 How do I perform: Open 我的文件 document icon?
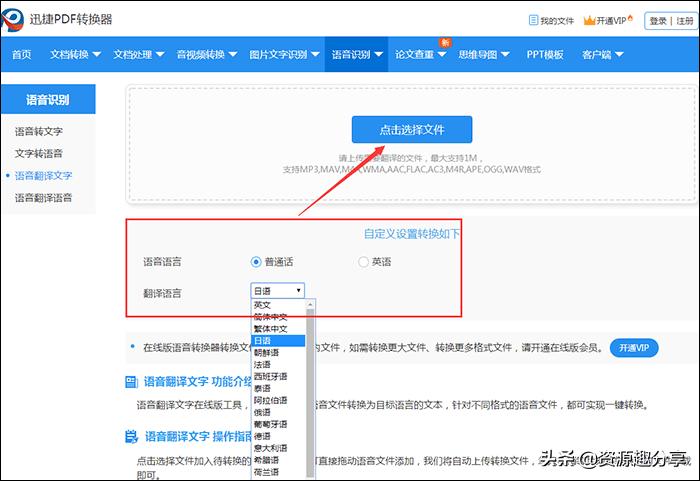coord(533,21)
